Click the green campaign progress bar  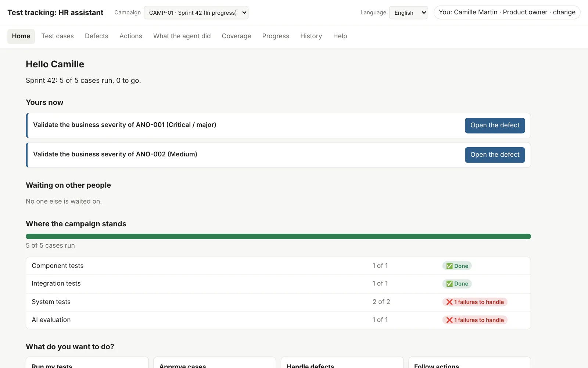coord(278,236)
